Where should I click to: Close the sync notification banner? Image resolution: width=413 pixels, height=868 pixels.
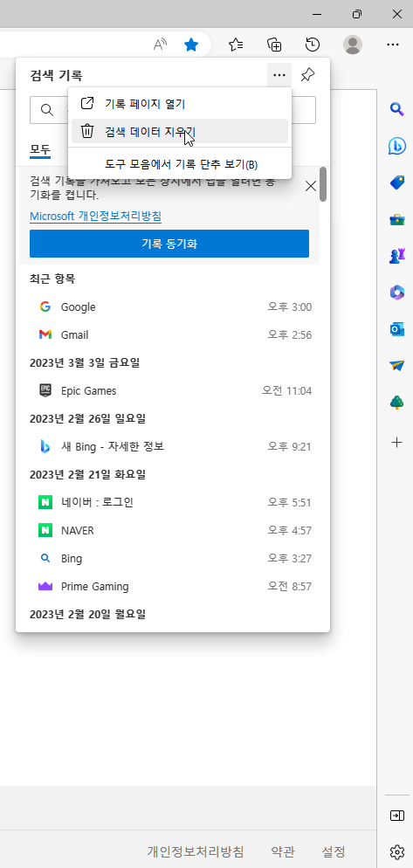(311, 186)
